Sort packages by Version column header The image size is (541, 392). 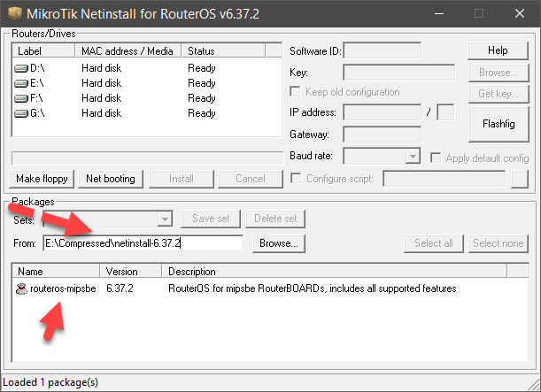pos(131,272)
